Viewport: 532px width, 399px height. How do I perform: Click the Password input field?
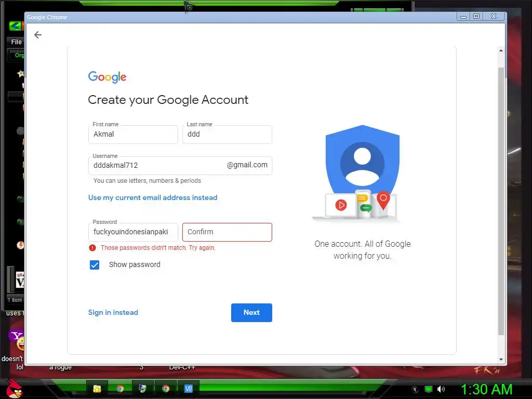click(x=133, y=232)
